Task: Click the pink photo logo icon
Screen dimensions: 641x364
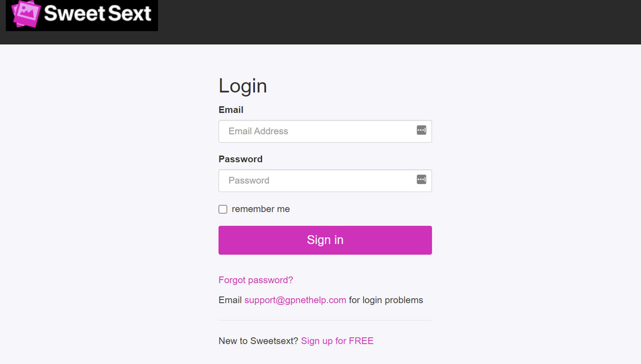Action: coord(25,13)
